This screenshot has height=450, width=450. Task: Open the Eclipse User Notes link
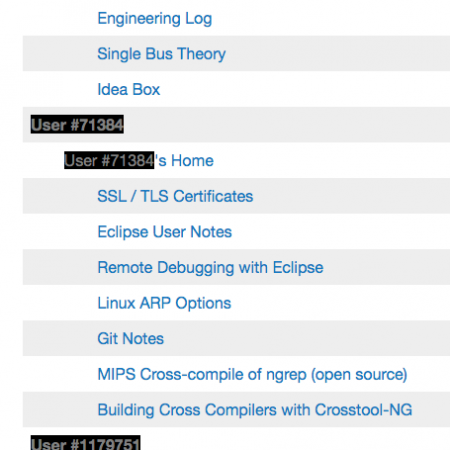pos(165,232)
